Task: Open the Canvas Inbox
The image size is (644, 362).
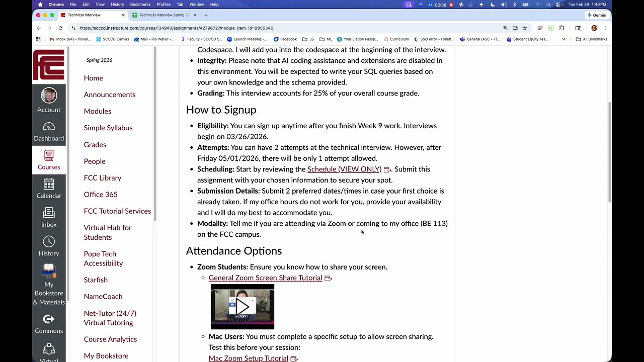Action: pos(49,218)
